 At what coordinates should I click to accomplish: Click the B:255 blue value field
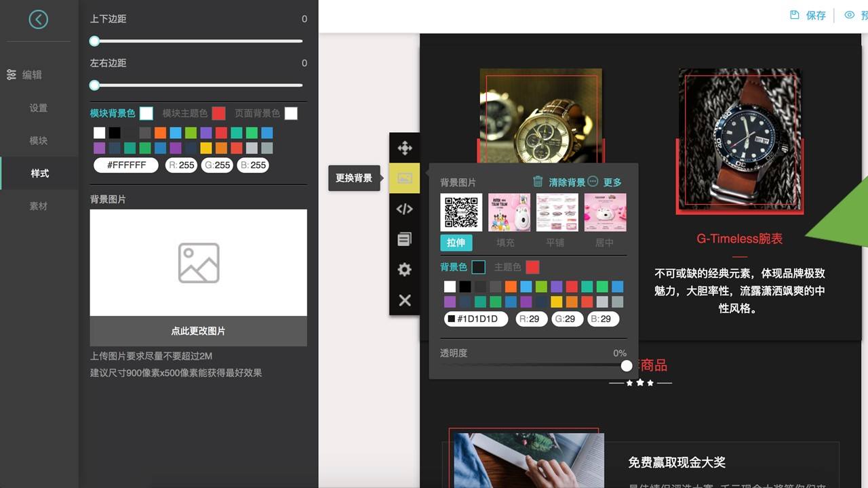pos(253,165)
